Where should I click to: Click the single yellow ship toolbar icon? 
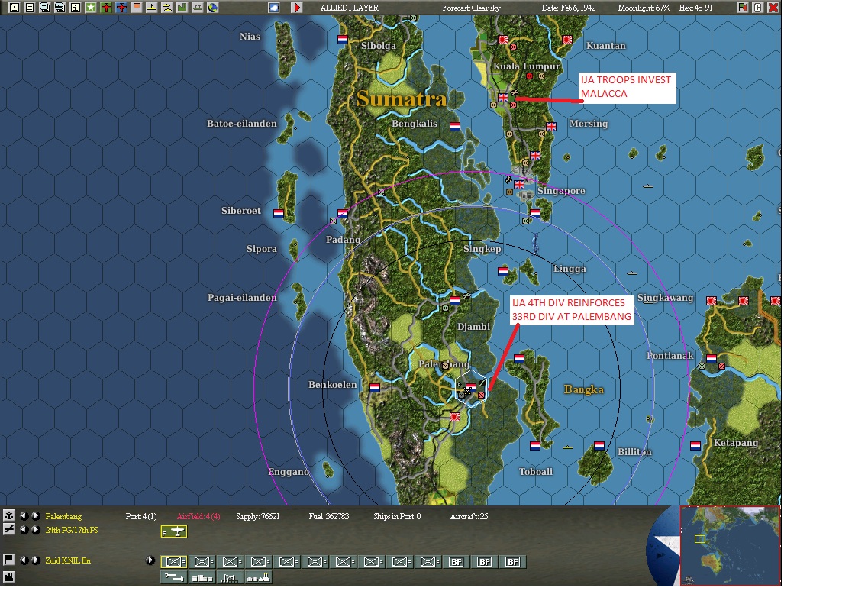point(151,7)
